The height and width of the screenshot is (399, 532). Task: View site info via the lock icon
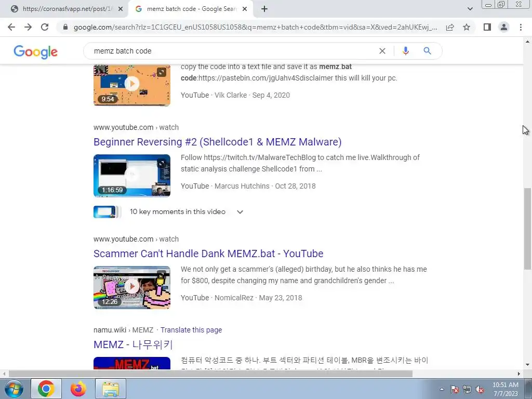[x=65, y=27]
